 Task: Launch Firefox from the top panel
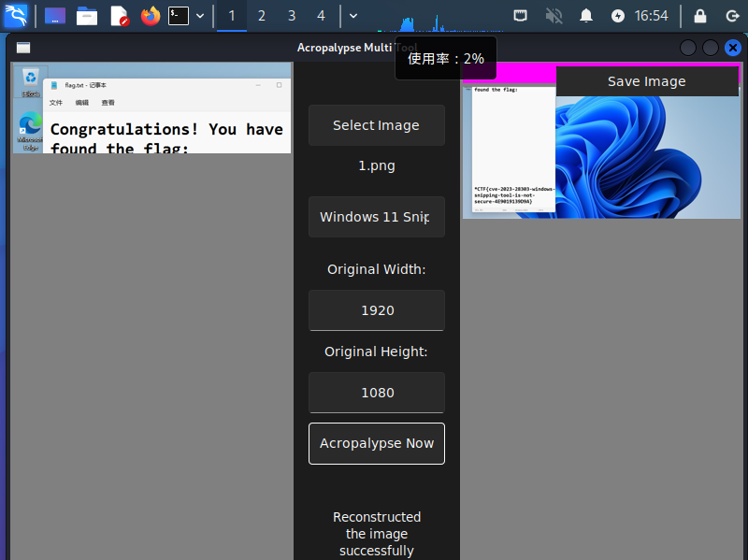150,16
